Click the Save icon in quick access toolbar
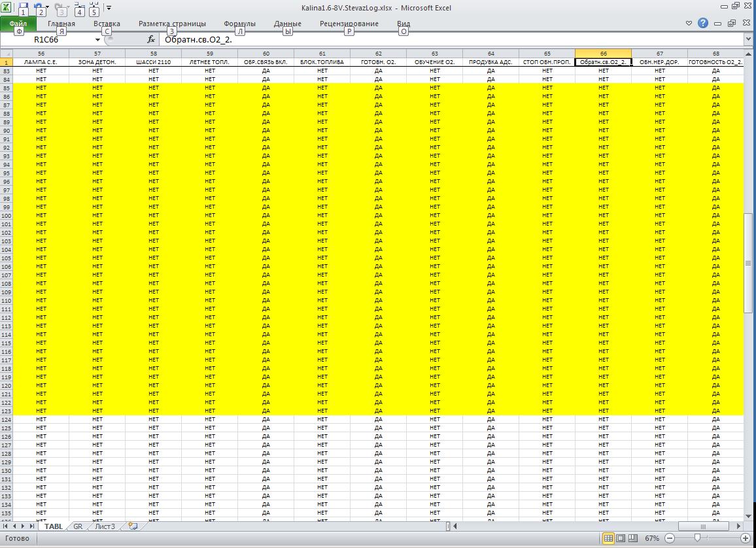756x548 pixels. (23, 8)
